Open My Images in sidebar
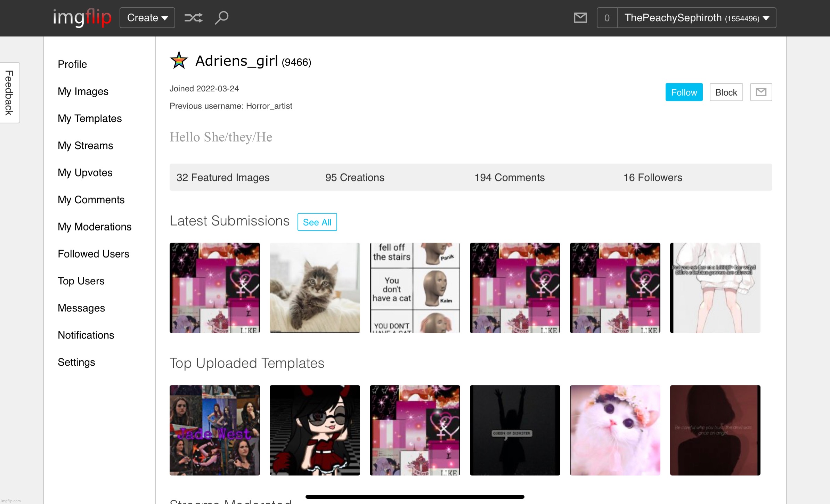830x504 pixels. pyautogui.click(x=83, y=91)
